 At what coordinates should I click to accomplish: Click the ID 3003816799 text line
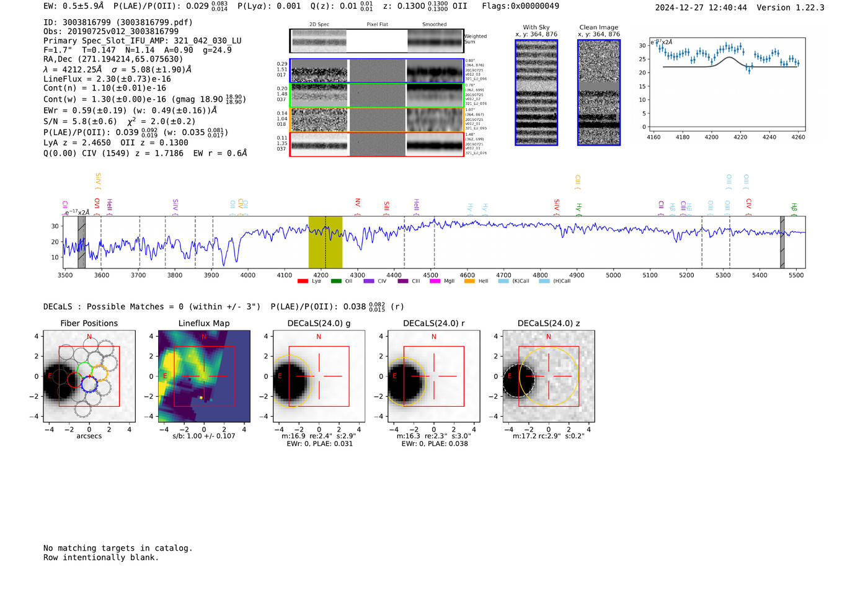pos(118,22)
